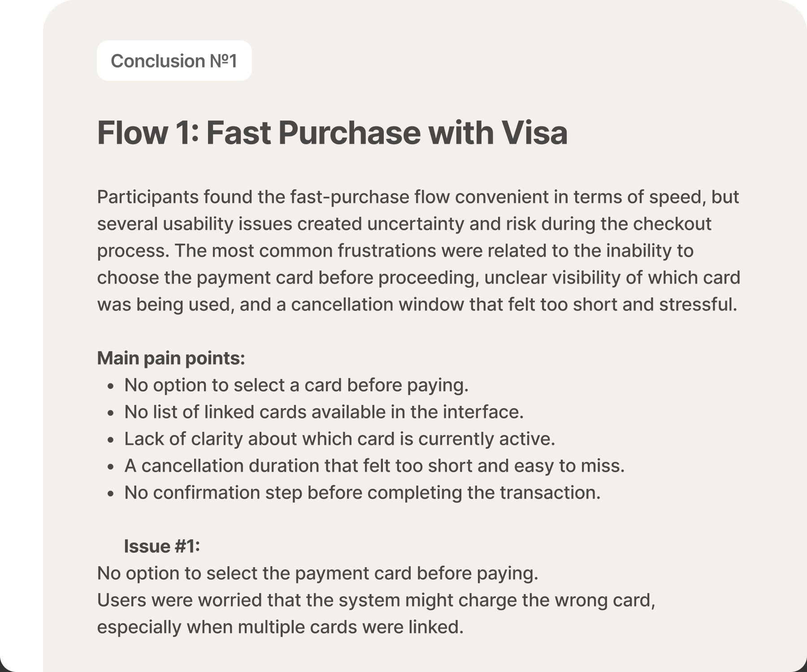The image size is (807, 672).
Task: Click the text mentioning cancellation window
Action: [417, 305]
